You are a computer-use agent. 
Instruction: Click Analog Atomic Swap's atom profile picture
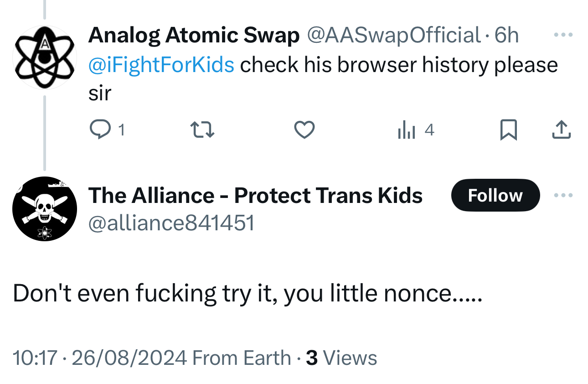pyautogui.click(x=44, y=57)
